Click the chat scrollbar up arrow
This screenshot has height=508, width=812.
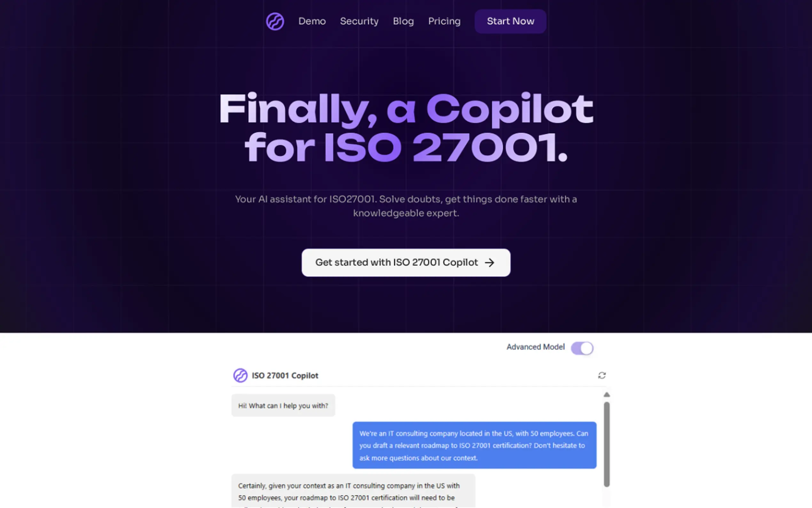pyautogui.click(x=606, y=395)
